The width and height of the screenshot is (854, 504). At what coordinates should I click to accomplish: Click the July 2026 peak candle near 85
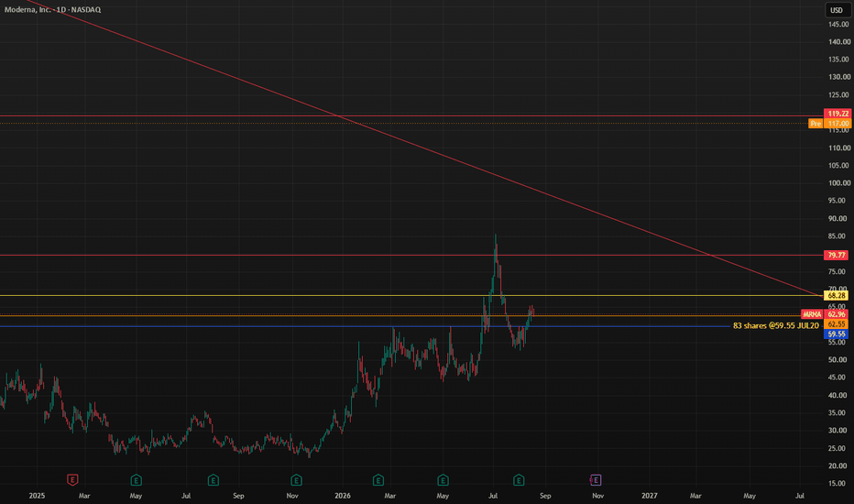(495, 248)
